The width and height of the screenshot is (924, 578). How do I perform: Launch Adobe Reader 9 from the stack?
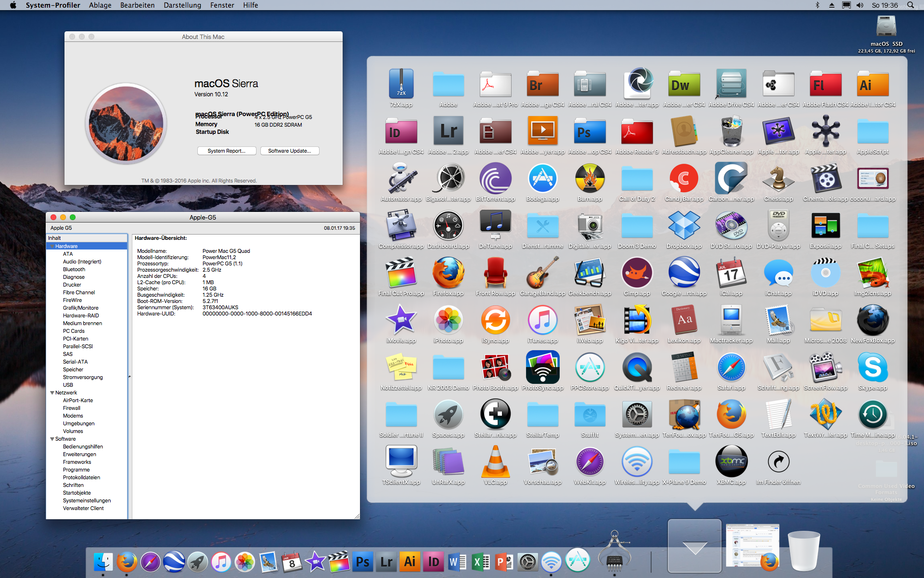(x=637, y=131)
